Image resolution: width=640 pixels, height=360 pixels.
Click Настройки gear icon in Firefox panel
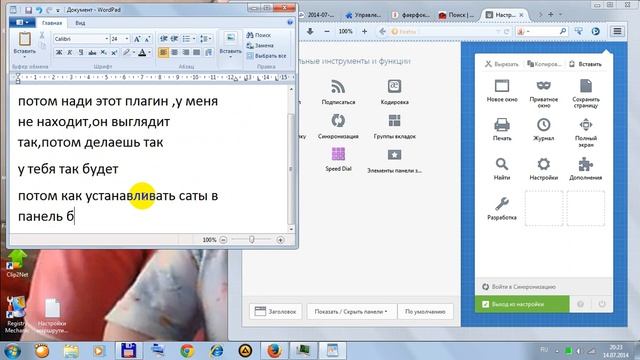(x=544, y=164)
